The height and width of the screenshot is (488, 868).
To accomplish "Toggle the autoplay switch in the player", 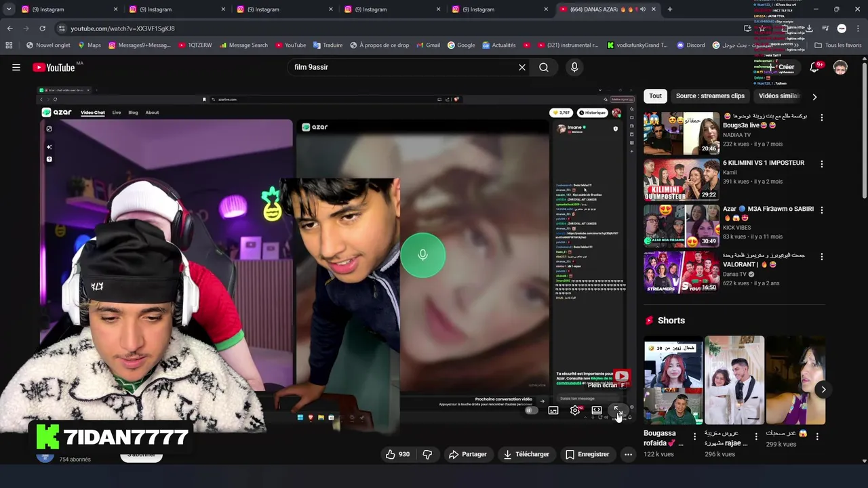I will click(531, 410).
